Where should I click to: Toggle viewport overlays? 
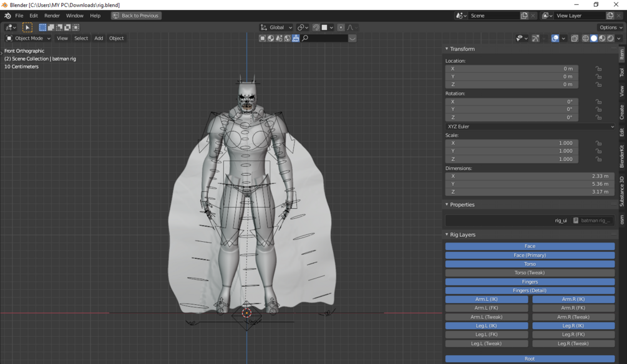[555, 39]
